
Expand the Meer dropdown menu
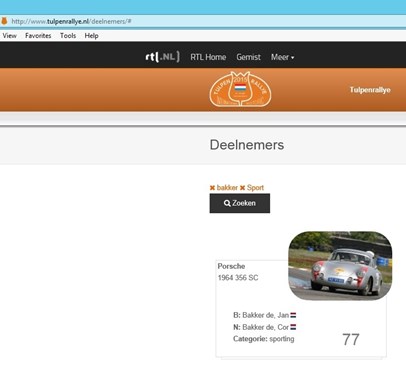282,57
